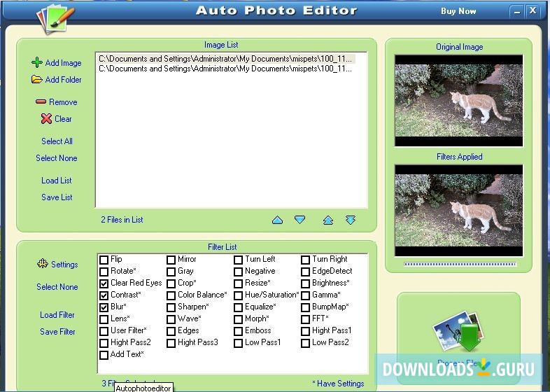Tick the User Filter checkbox

point(104,331)
